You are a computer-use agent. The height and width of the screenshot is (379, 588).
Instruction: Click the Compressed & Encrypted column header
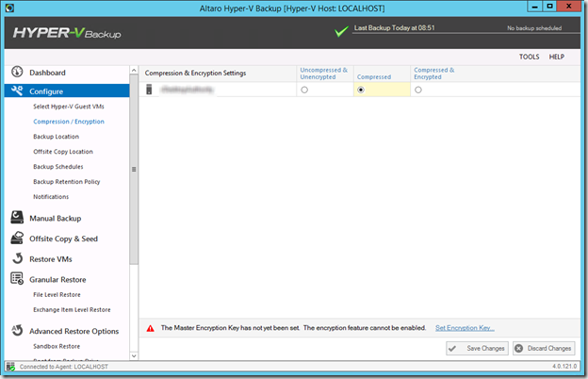[x=433, y=74]
